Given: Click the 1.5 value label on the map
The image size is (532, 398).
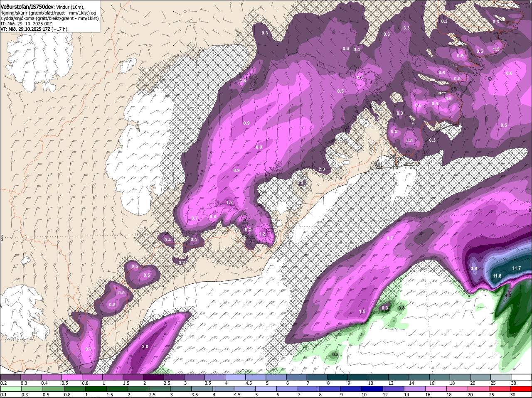Looking at the screenshot, I should pos(362,311).
